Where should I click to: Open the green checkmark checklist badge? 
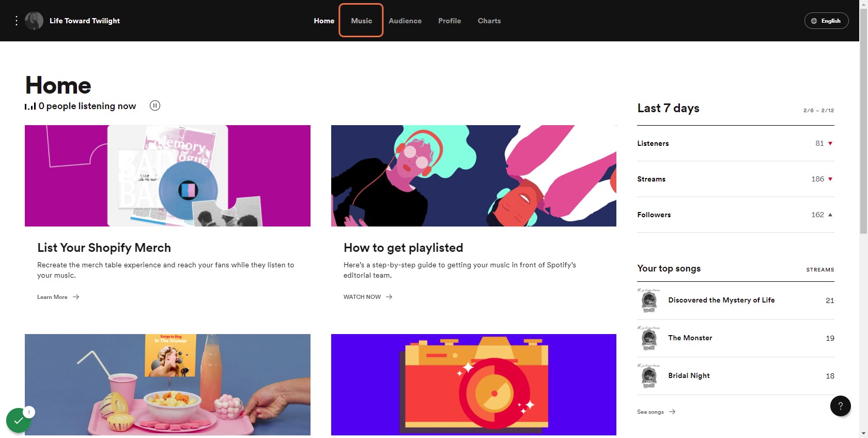[x=19, y=420]
